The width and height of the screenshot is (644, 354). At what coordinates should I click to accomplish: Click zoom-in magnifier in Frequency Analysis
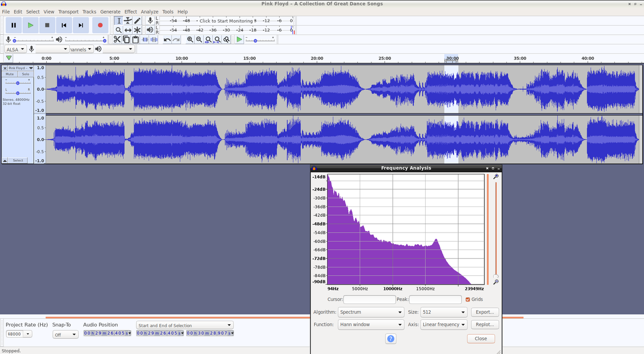click(x=496, y=177)
